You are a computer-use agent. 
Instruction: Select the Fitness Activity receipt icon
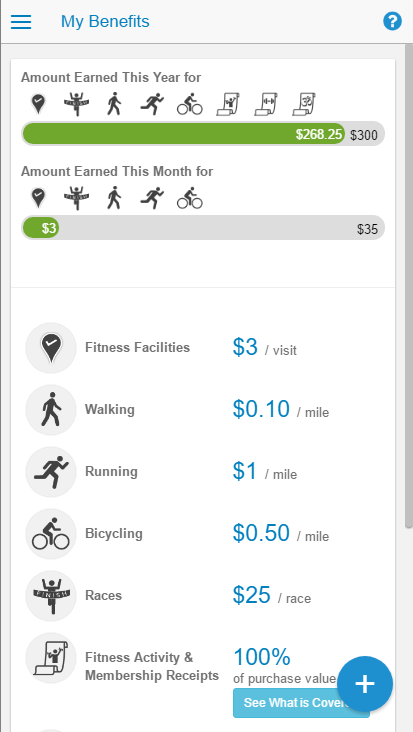click(x=51, y=658)
